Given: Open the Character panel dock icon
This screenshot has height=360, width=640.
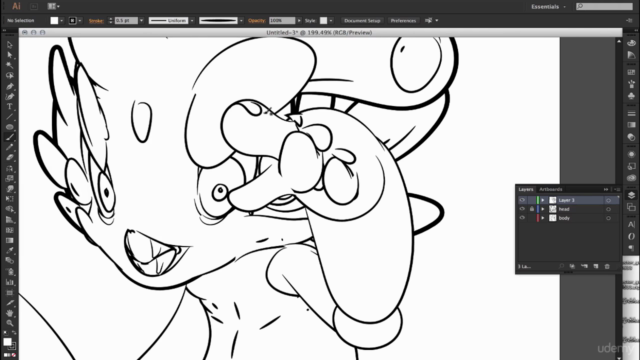Looking at the screenshot, I should pos(631,224).
